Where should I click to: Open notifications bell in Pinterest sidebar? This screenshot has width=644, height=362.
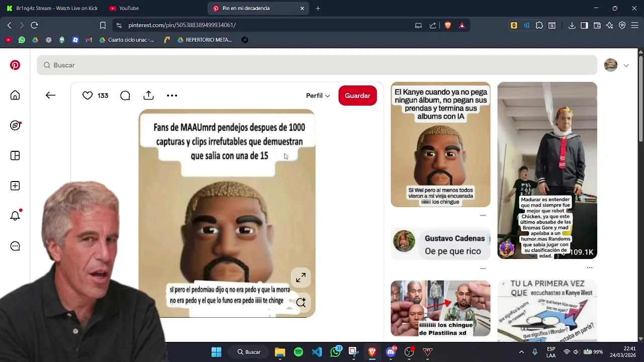(x=15, y=216)
